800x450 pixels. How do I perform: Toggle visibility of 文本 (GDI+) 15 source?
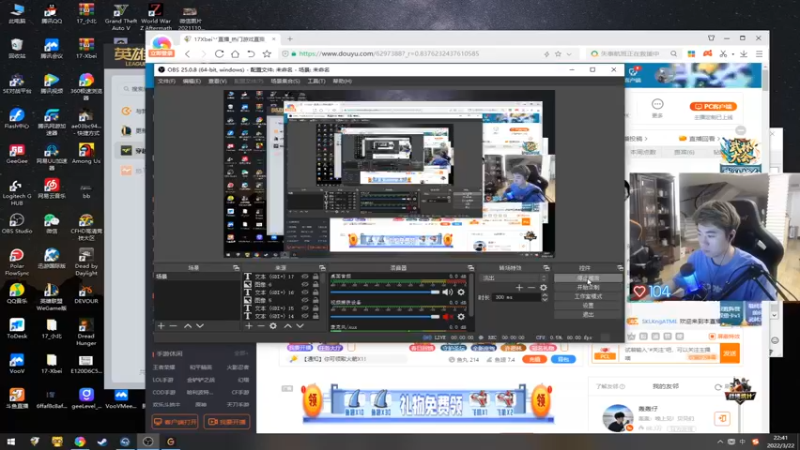(305, 308)
